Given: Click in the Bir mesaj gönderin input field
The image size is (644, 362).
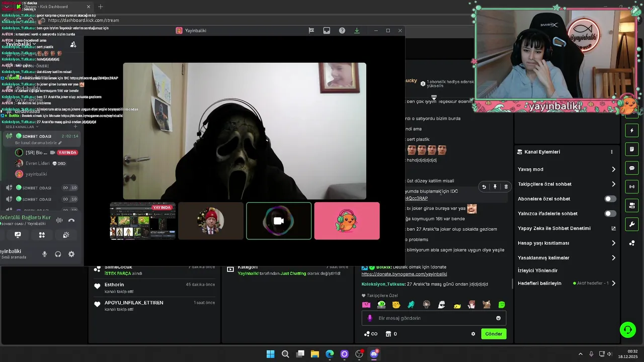Looking at the screenshot, I should click(x=434, y=318).
